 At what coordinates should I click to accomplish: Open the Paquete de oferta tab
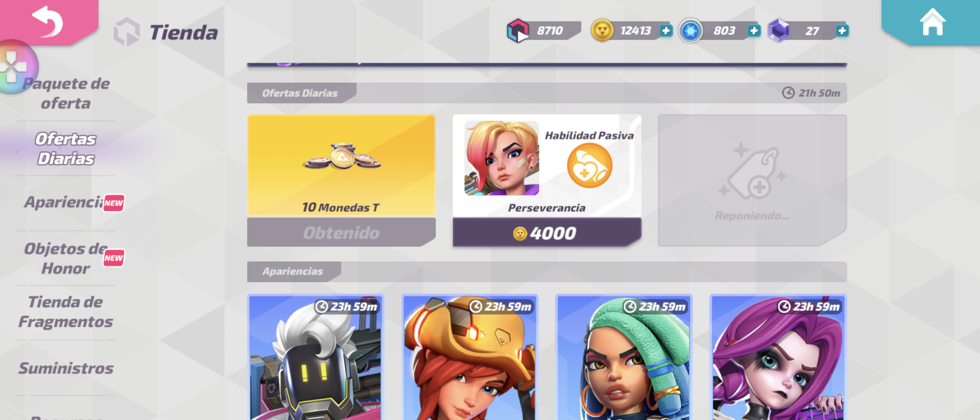tap(66, 93)
